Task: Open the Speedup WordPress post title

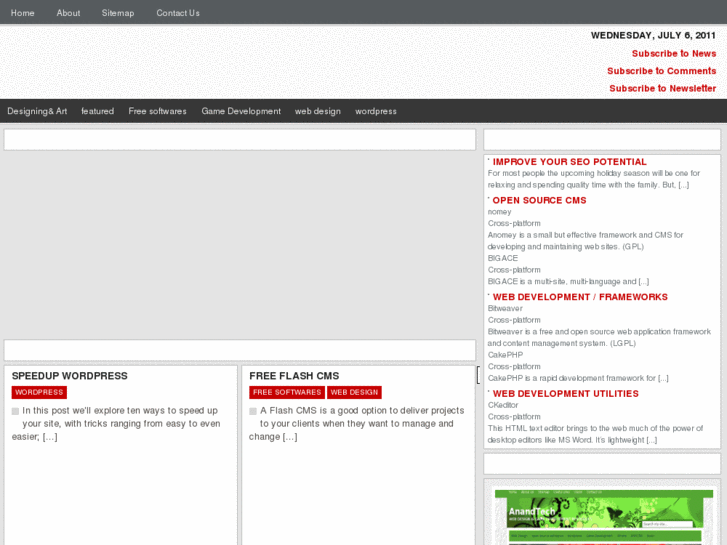Action: click(70, 376)
